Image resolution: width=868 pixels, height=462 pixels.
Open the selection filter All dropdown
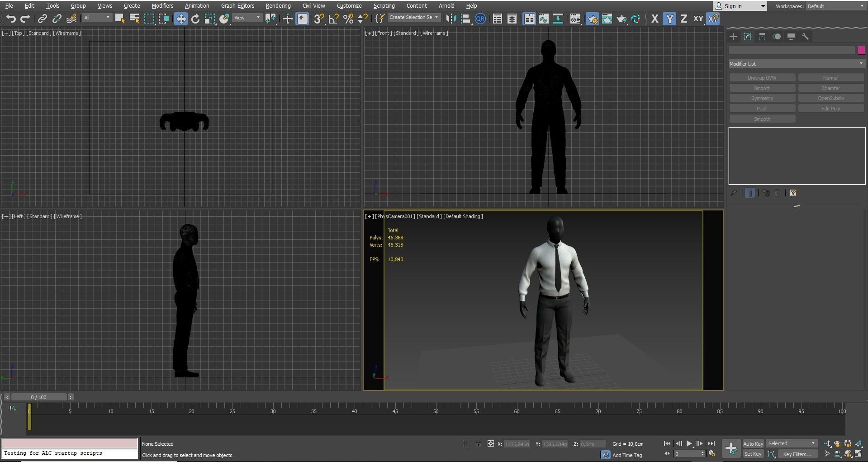[x=97, y=18]
